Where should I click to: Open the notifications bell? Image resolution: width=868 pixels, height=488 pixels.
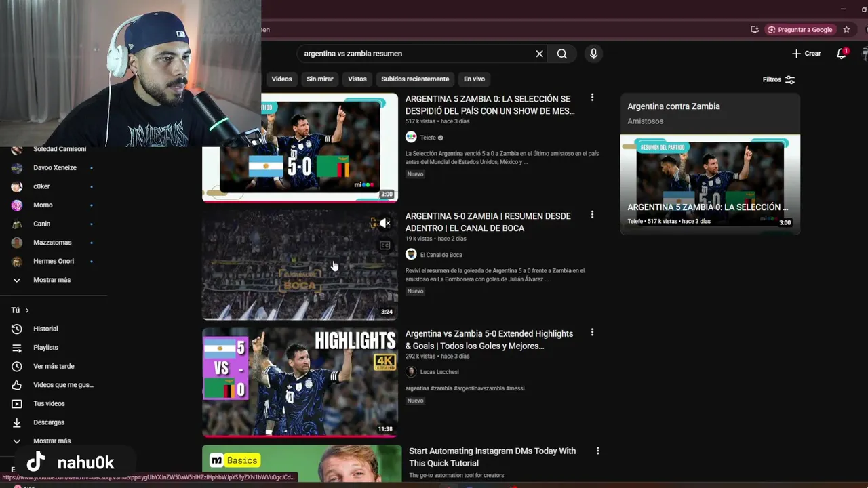[x=842, y=53]
